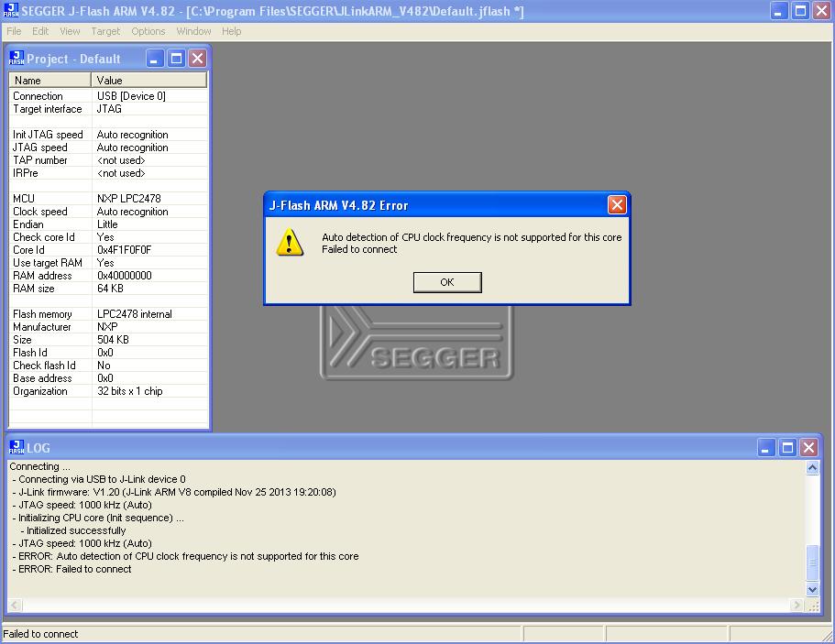
Task: Select the Clock speed row
Action: click(108, 212)
